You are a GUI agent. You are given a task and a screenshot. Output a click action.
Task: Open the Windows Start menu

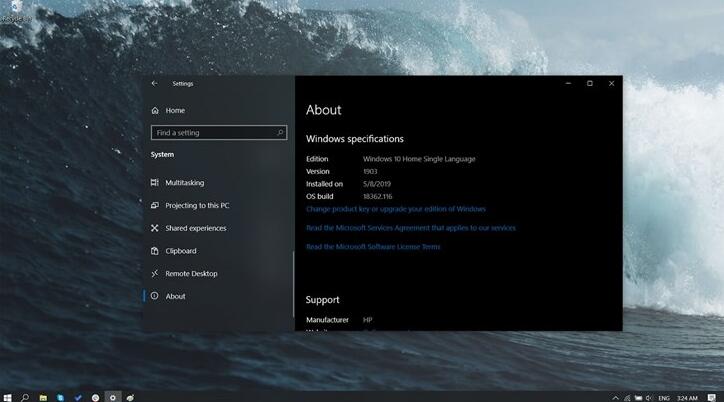(7, 397)
